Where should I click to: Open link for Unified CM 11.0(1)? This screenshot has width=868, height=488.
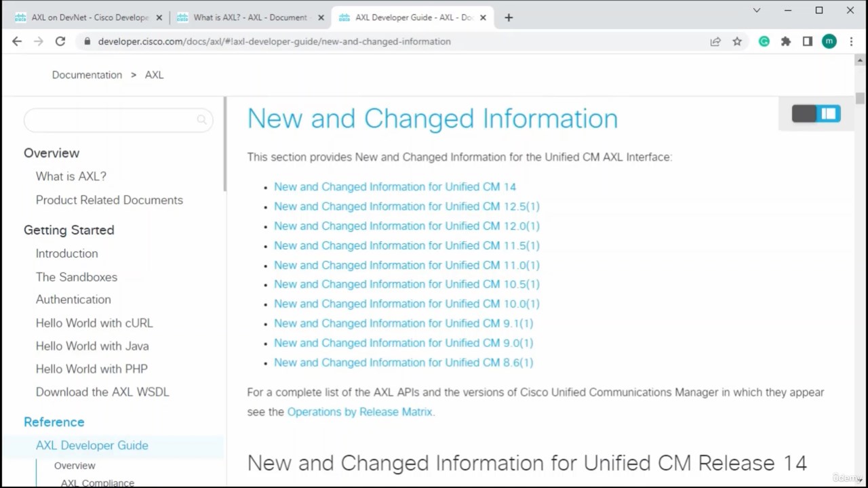[407, 265]
